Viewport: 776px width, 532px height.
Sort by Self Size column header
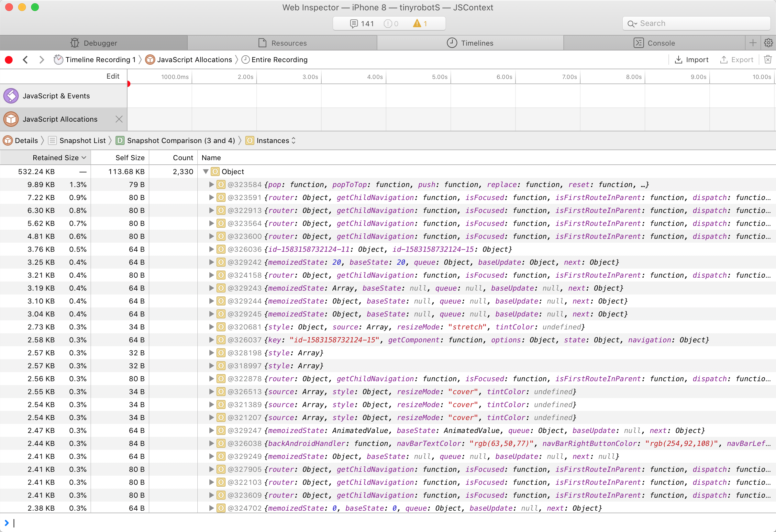tap(120, 158)
